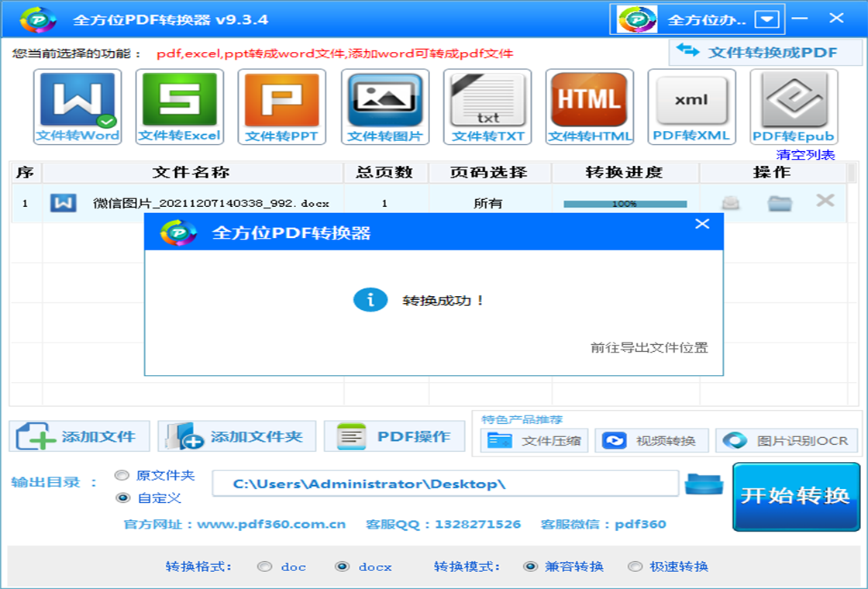Screen dimensions: 868x589
Task: Open the 图片识别OCR recommended product
Action: 787,441
